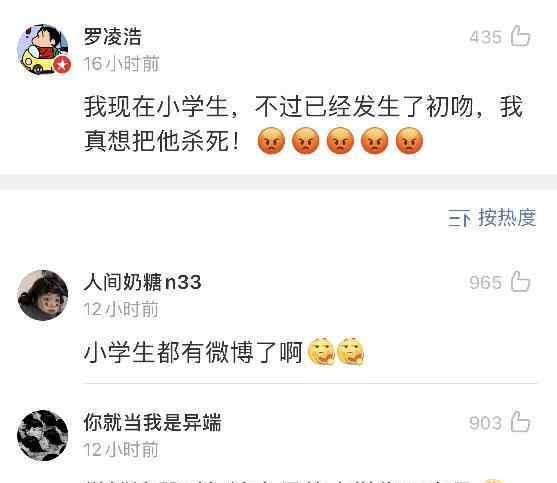Tap the last angry emoji in the row

409,141
